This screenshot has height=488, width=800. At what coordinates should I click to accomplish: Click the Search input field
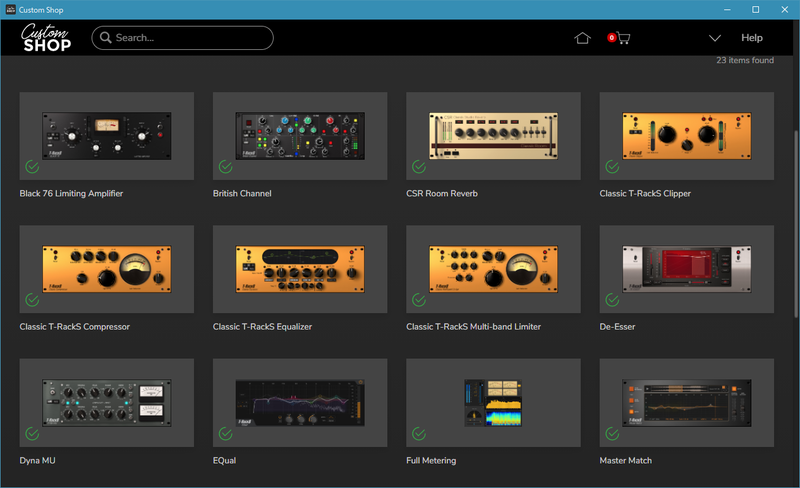coord(182,38)
